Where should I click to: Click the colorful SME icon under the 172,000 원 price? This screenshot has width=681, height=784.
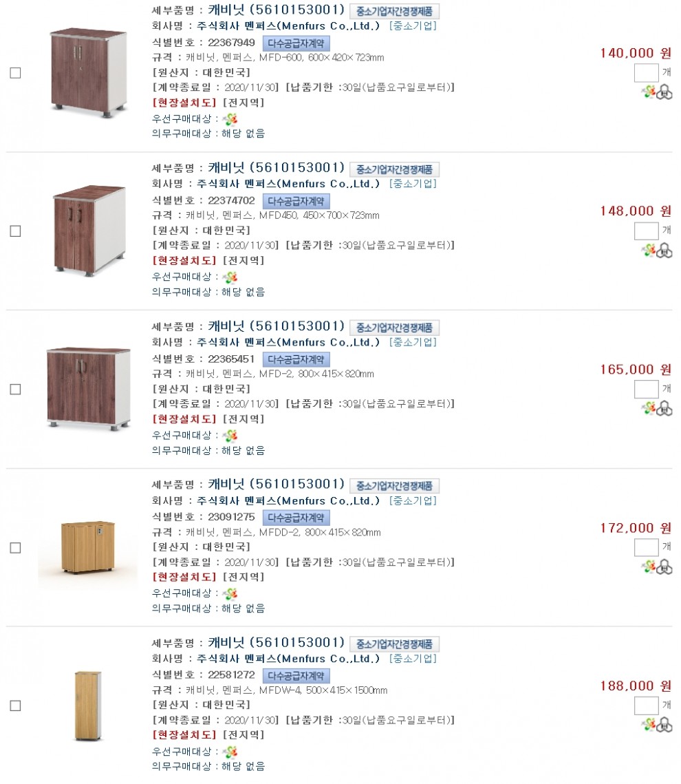pos(649,566)
